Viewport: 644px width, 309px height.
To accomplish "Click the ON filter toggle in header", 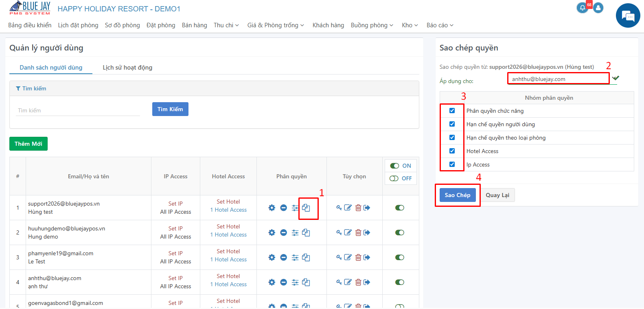I will click(x=401, y=166).
